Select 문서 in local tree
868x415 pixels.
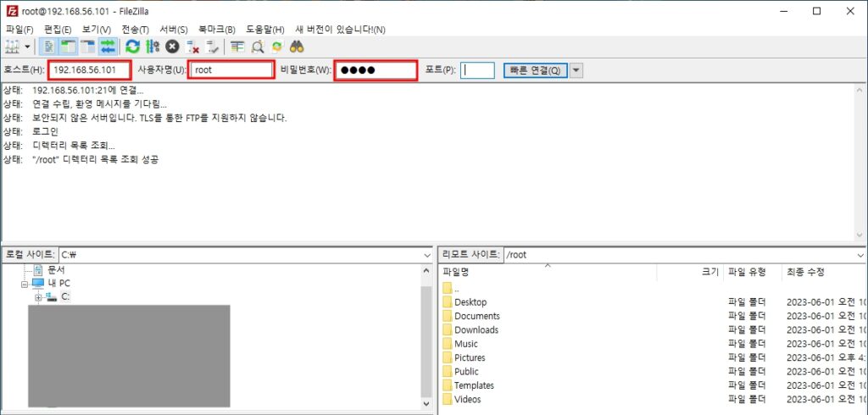point(57,270)
